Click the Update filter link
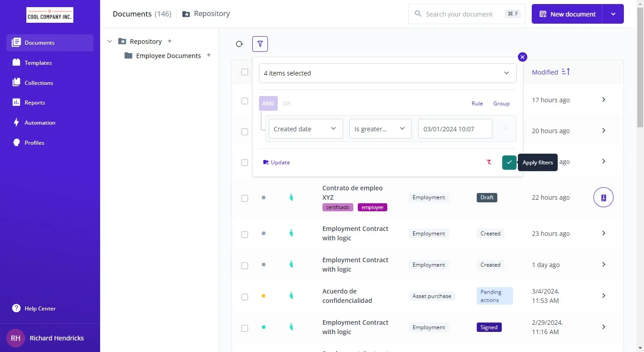The height and width of the screenshot is (352, 644). [x=277, y=162]
